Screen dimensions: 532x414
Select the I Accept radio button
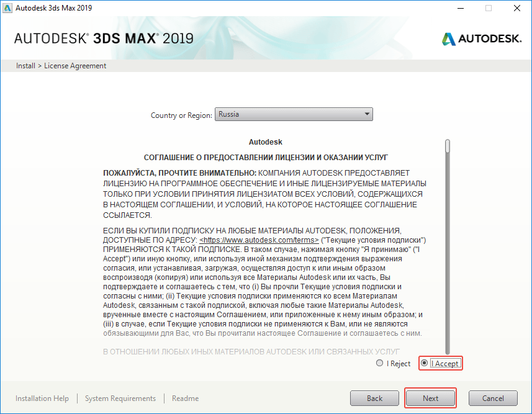pyautogui.click(x=424, y=363)
